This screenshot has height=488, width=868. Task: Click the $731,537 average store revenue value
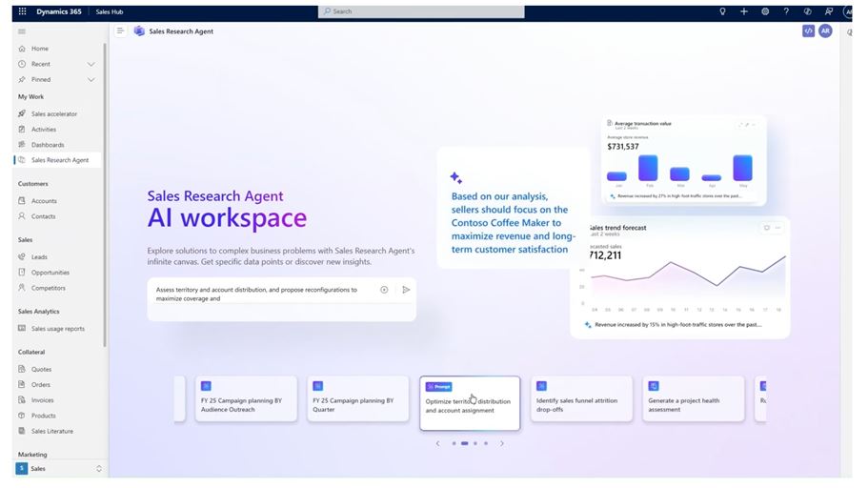click(623, 147)
